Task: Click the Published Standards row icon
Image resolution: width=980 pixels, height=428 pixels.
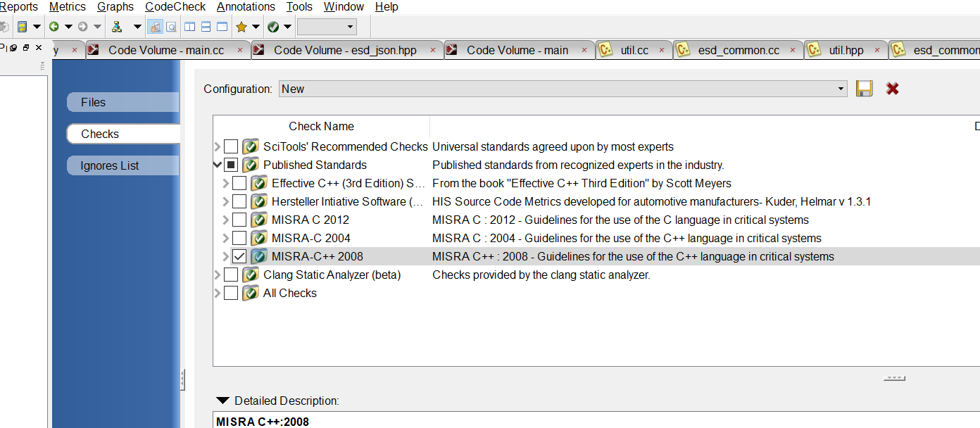Action: tap(251, 165)
